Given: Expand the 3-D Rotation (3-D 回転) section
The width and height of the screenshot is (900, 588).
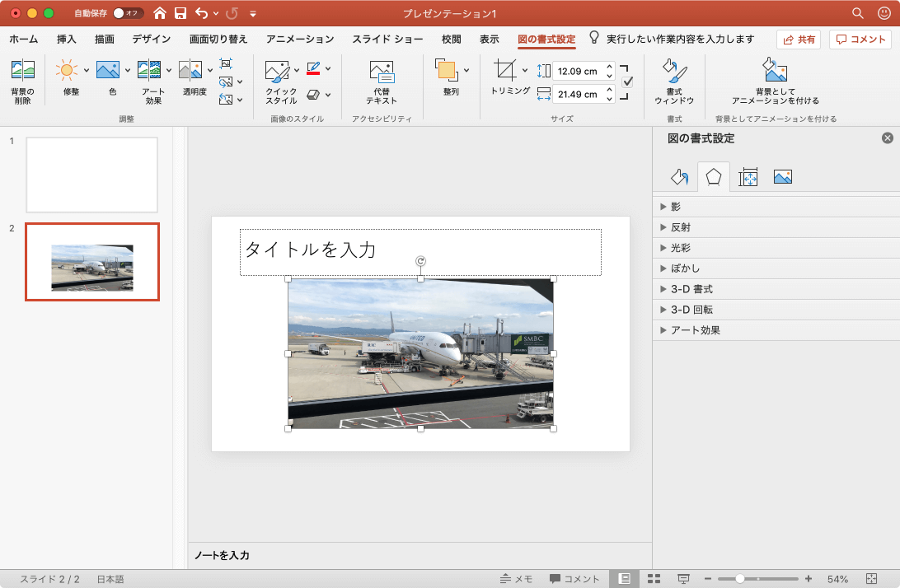Looking at the screenshot, I should (691, 310).
